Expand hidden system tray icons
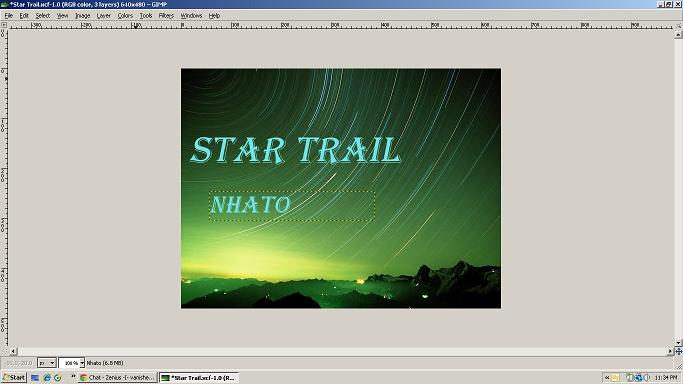683x384 pixels. click(x=606, y=377)
